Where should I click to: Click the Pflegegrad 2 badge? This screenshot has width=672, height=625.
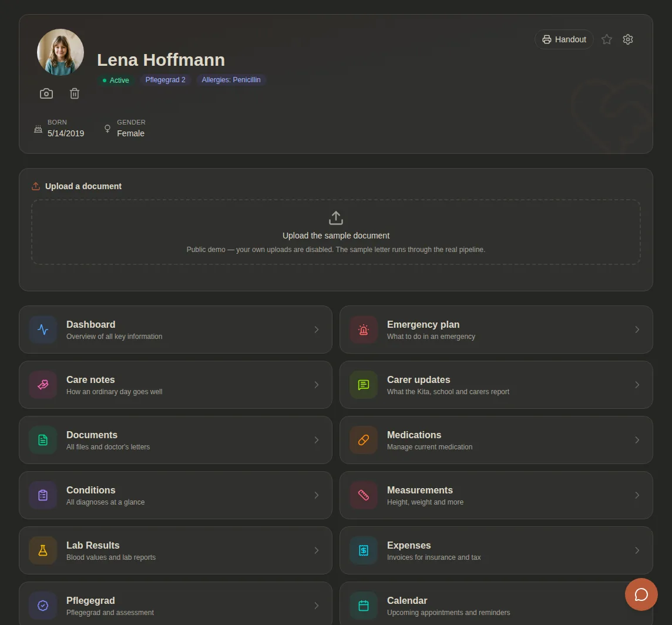click(x=166, y=80)
